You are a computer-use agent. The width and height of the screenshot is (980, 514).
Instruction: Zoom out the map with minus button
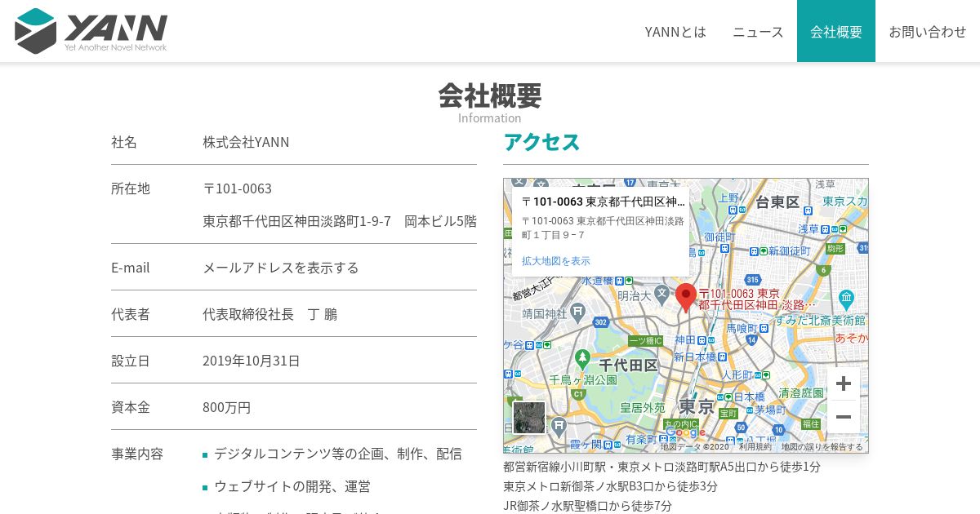point(844,417)
